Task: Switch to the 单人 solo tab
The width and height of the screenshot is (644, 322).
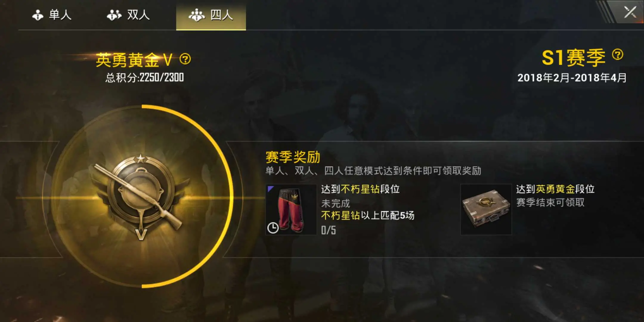Action: (x=52, y=15)
